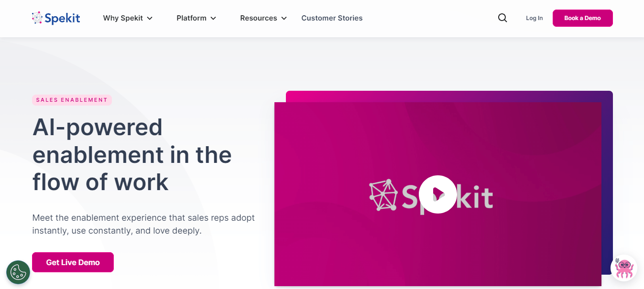Screen dimensions: 644x289
Task: Open the Why Spekit menu label
Action: pyautogui.click(x=123, y=18)
